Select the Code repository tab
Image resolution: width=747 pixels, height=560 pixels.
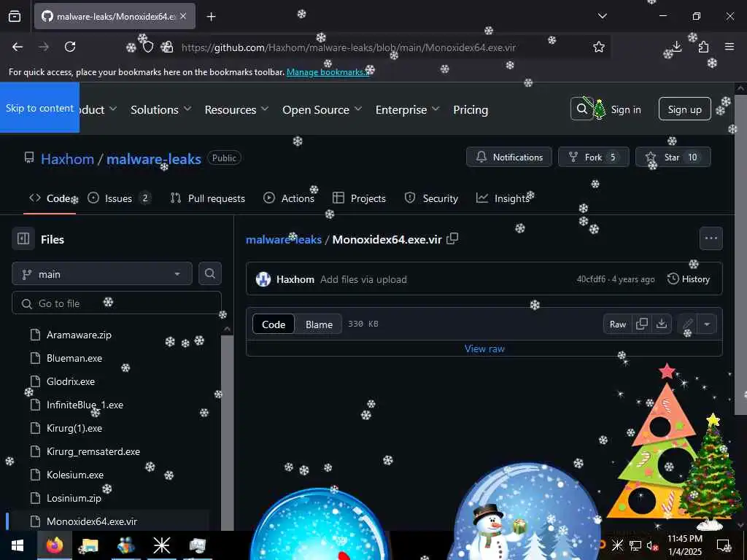pos(50,198)
